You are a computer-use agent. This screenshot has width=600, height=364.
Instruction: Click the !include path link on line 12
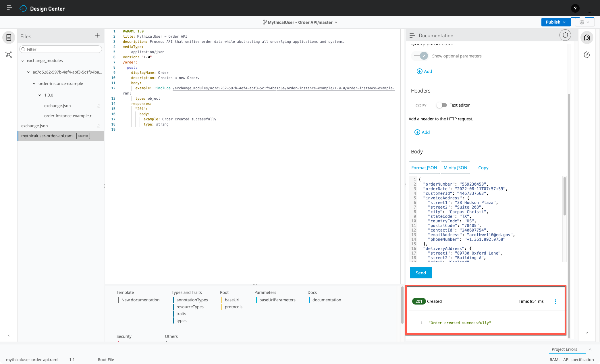[x=283, y=88]
